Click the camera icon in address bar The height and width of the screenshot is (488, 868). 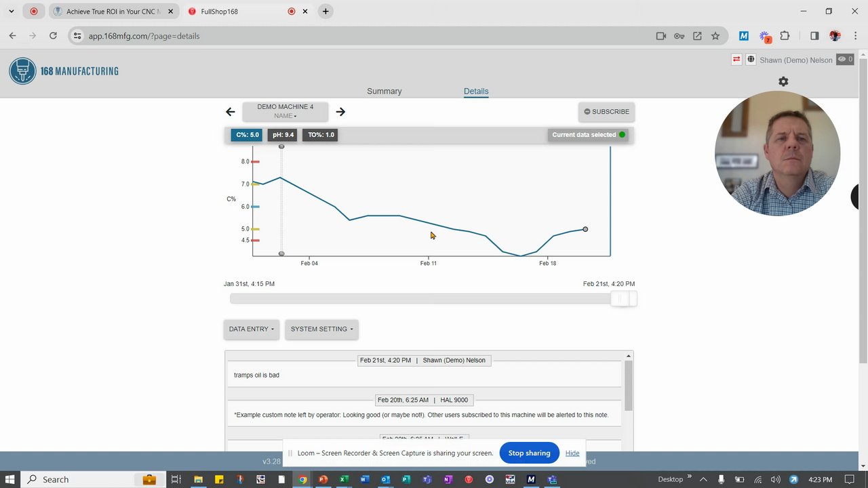pyautogui.click(x=661, y=36)
